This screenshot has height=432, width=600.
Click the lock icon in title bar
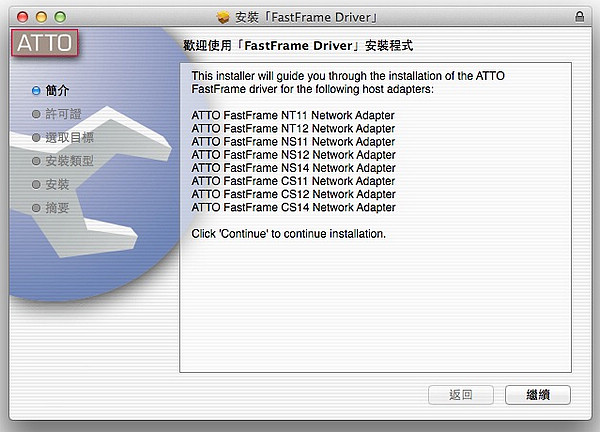tap(580, 16)
